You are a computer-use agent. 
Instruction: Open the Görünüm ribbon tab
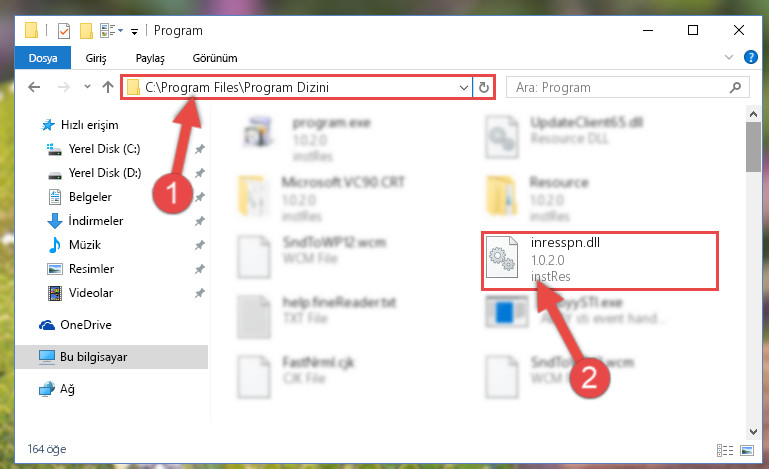coord(215,58)
